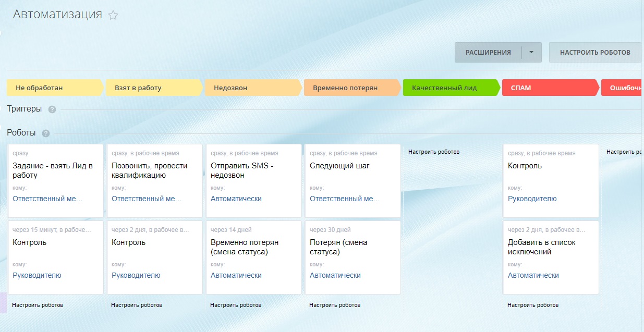
Task: Select the partially visible Ошибочн stage
Action: 623,88
